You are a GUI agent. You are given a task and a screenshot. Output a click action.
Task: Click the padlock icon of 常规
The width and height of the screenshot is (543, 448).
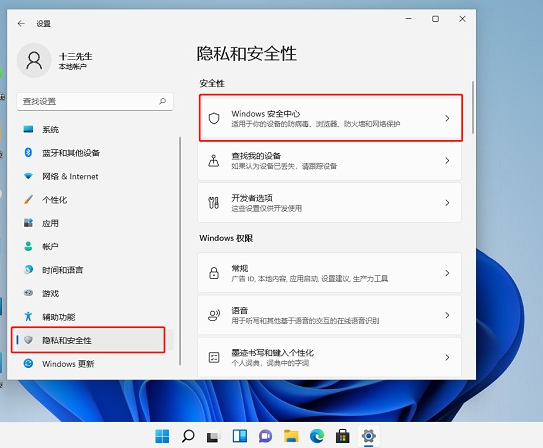(x=214, y=273)
